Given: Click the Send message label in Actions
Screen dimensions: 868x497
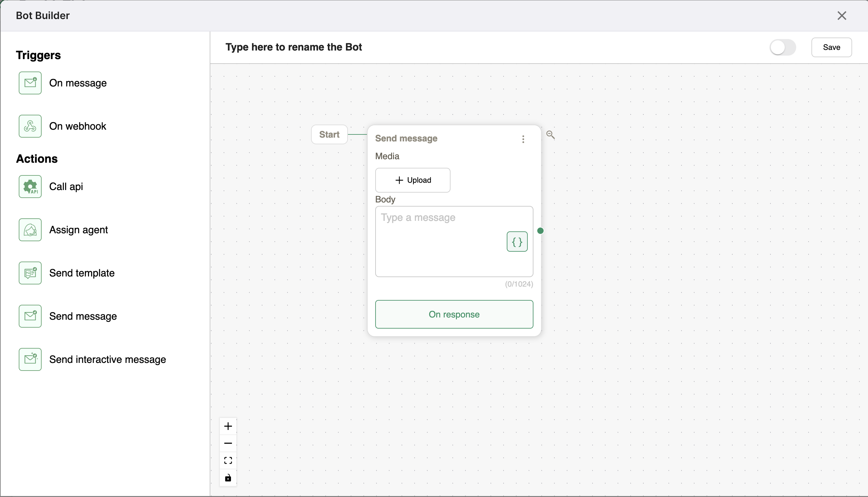Looking at the screenshot, I should (x=83, y=316).
